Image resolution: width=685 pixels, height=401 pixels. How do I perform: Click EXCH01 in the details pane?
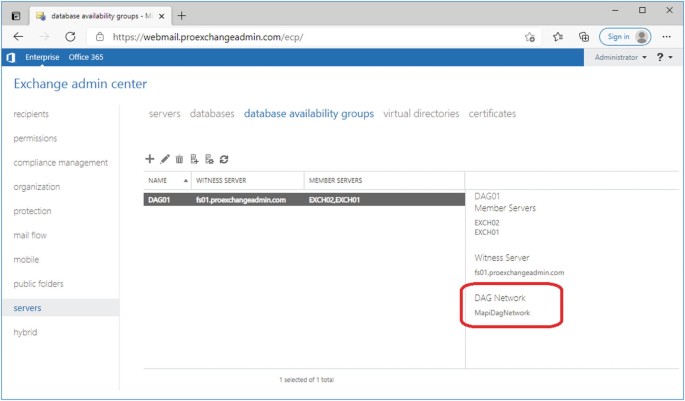[x=487, y=232]
